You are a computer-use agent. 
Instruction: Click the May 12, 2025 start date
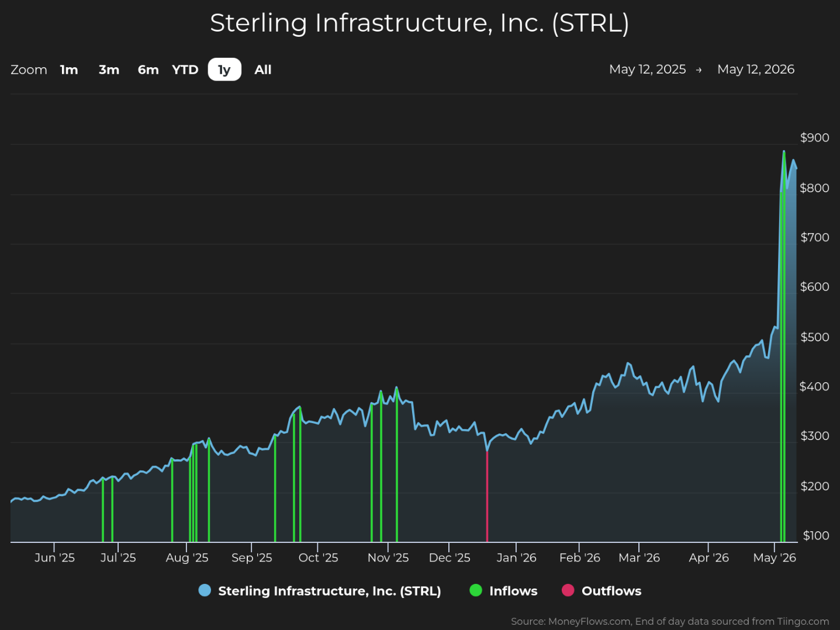pyautogui.click(x=647, y=70)
